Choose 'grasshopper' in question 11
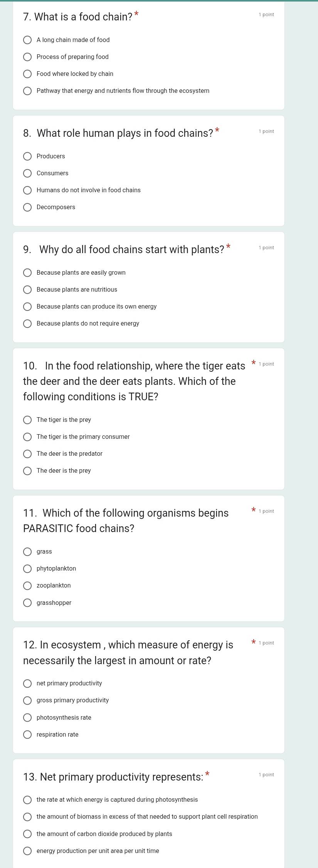This screenshot has width=318, height=868. point(27,602)
